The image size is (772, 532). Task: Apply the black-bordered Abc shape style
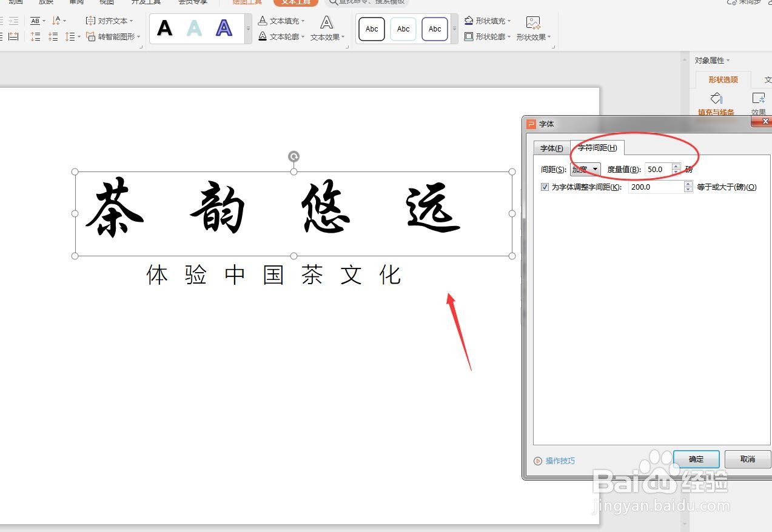click(372, 29)
